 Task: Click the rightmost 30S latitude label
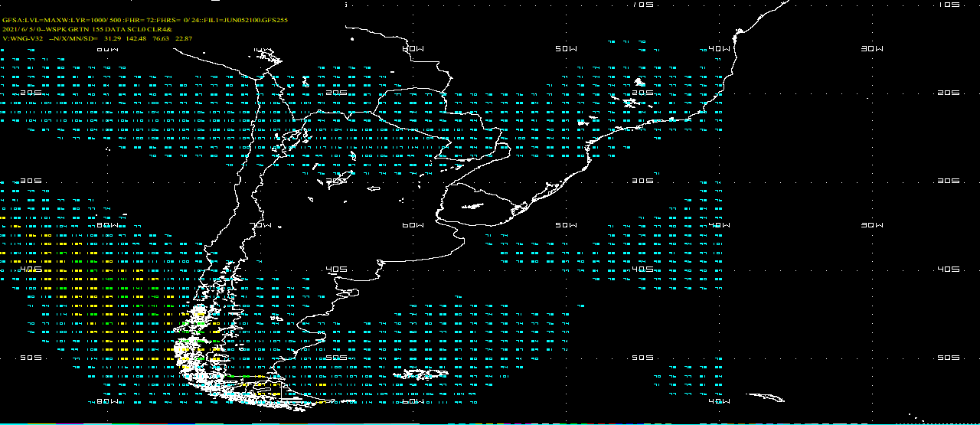[949, 181]
